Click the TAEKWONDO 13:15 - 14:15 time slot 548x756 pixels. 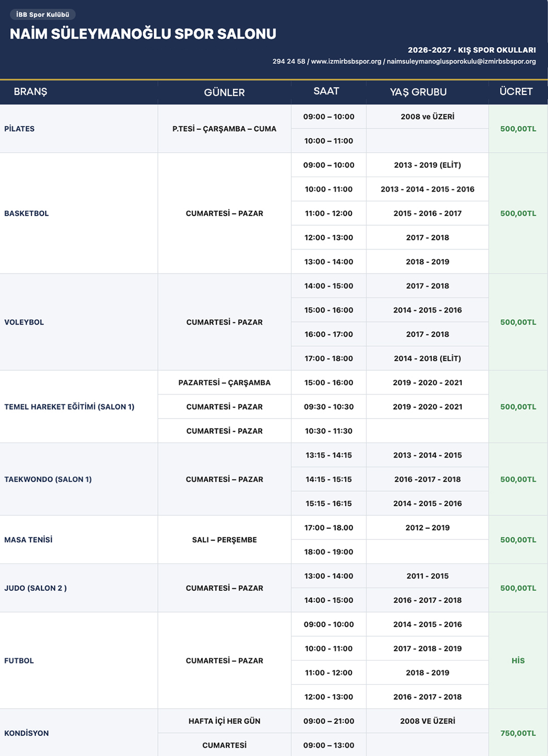pyautogui.click(x=329, y=455)
